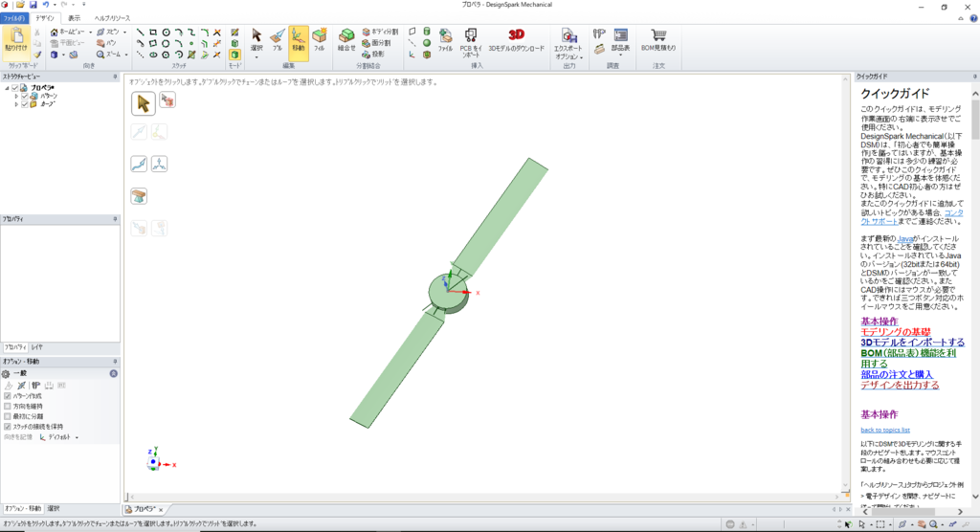Viewport: 980px width, 532px height.
Task: Click the スピン (Spin) tool
Action: coord(108,32)
